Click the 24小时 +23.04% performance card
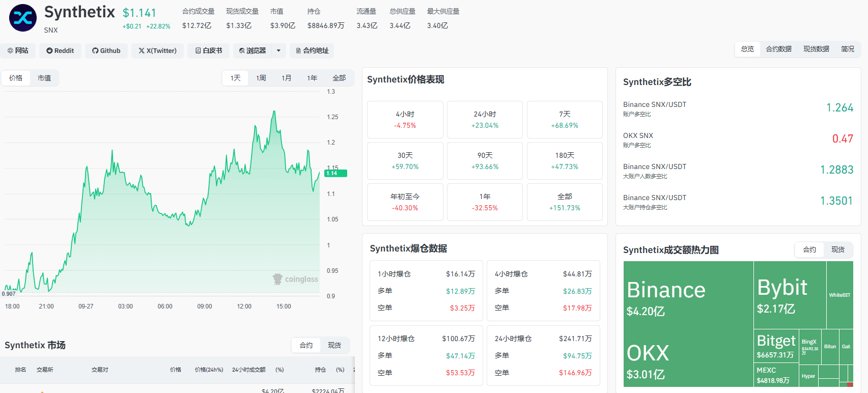 click(x=485, y=120)
